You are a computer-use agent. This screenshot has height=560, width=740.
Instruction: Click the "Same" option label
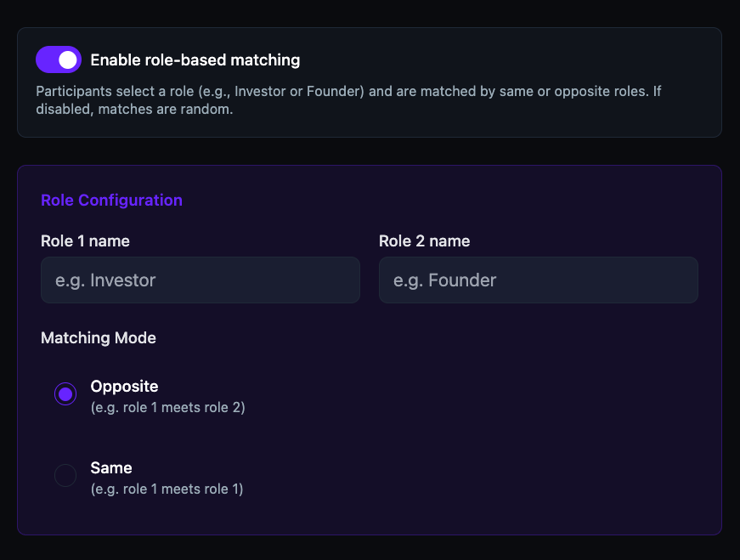[x=111, y=468]
